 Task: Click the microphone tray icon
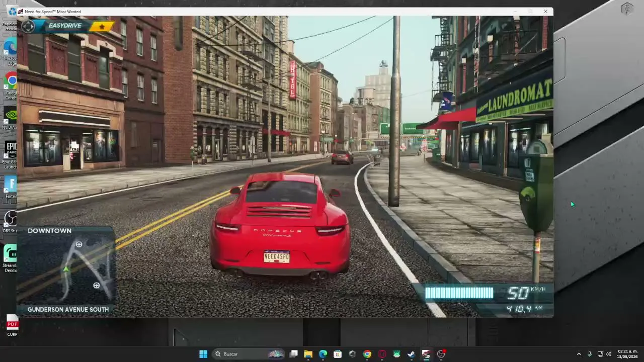click(590, 354)
